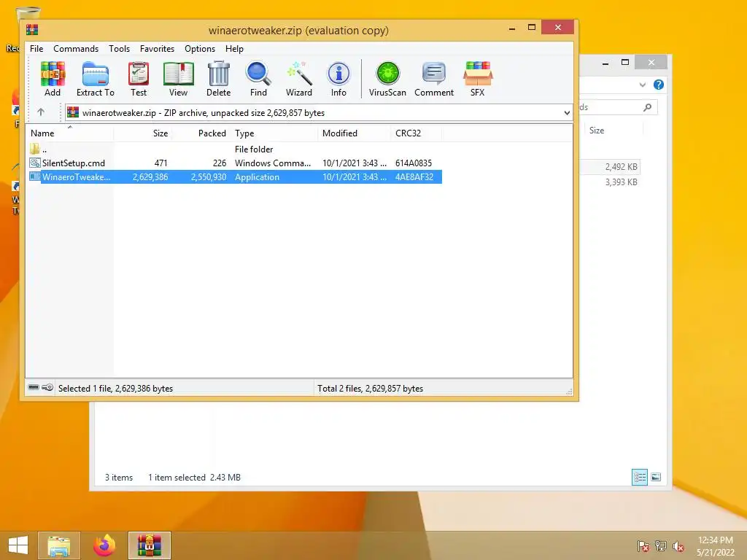
Task: Click the File folder type text
Action: 254,149
